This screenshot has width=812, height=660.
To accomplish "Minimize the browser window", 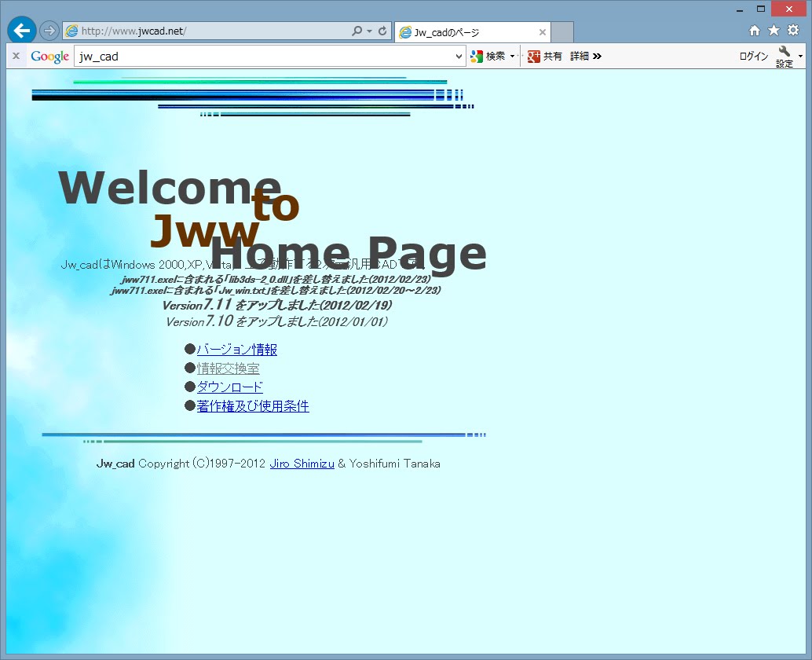I will click(740, 9).
